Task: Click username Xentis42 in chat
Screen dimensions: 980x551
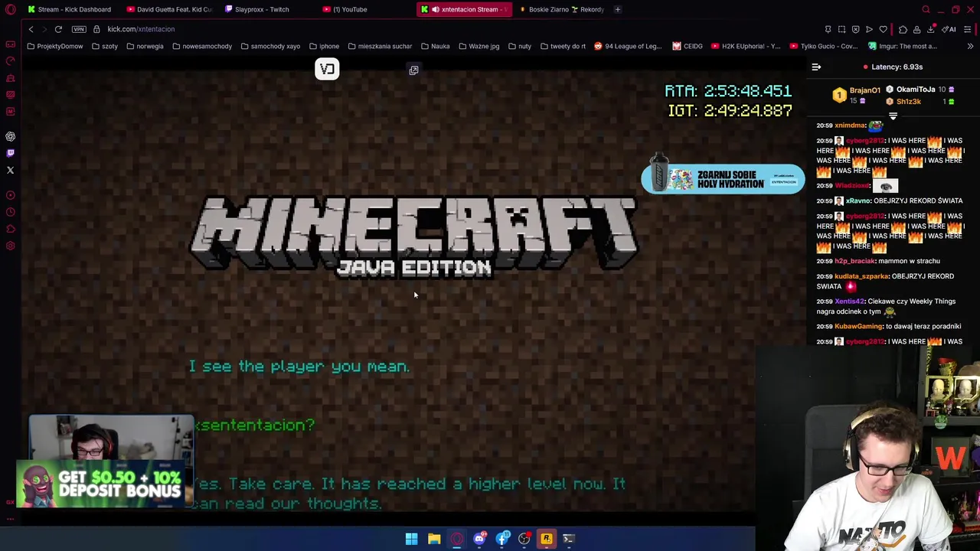Action: click(849, 302)
